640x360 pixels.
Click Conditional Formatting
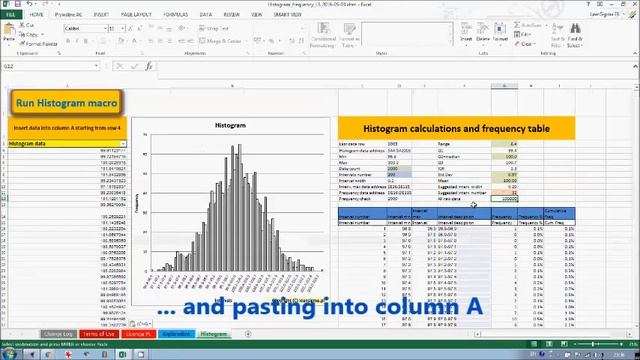click(x=323, y=35)
